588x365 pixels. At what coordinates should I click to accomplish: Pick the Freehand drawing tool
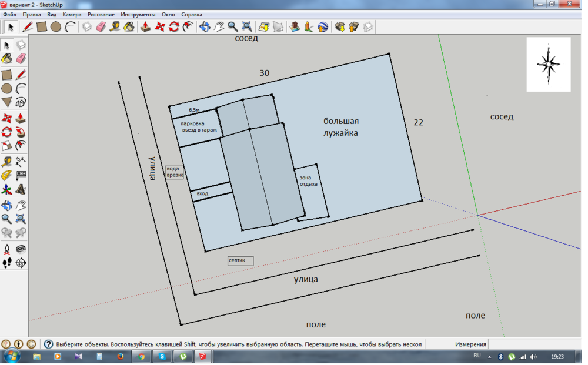coord(21,102)
